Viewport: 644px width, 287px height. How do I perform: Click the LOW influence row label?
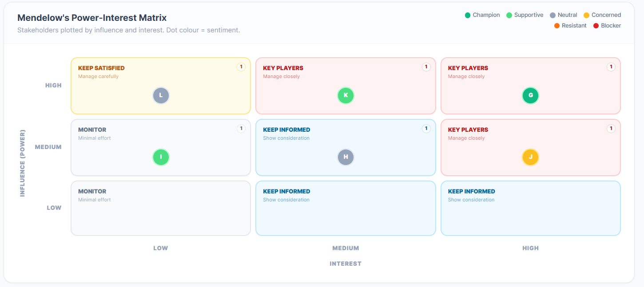54,208
